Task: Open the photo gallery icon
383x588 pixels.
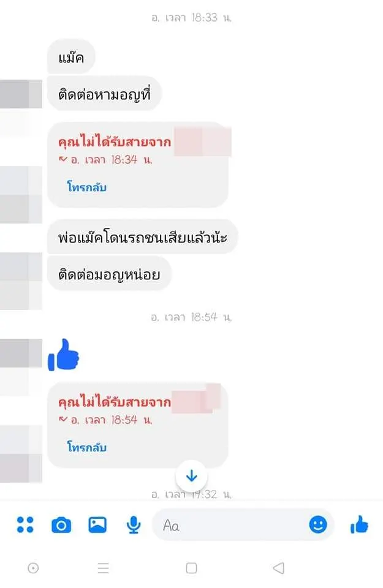Action: pos(97,525)
